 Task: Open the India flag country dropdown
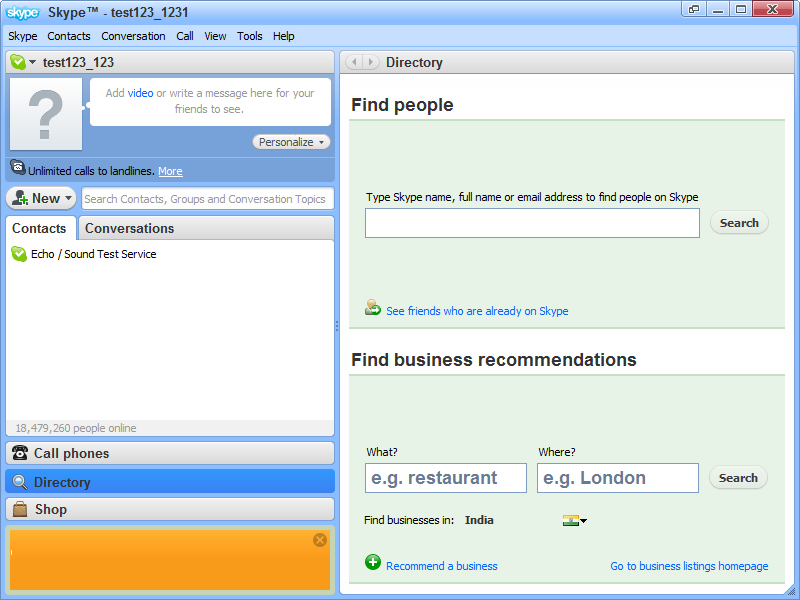574,520
